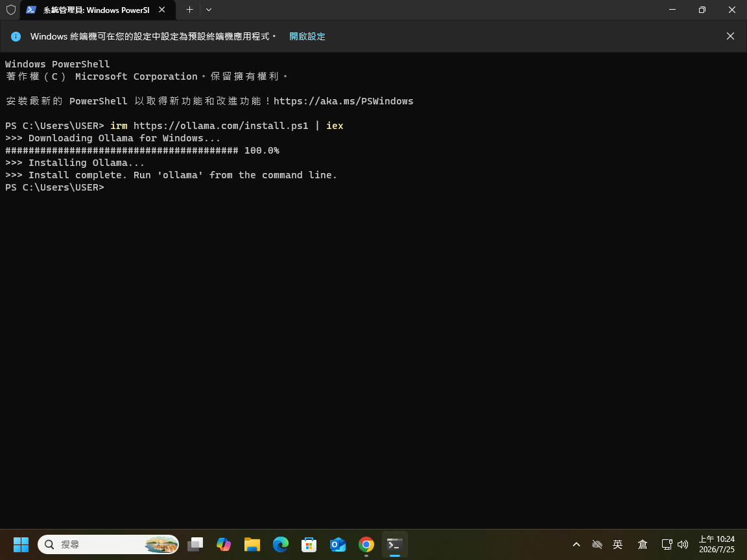Click the 'Downloading Ollama for Windows...' line

coord(113,138)
